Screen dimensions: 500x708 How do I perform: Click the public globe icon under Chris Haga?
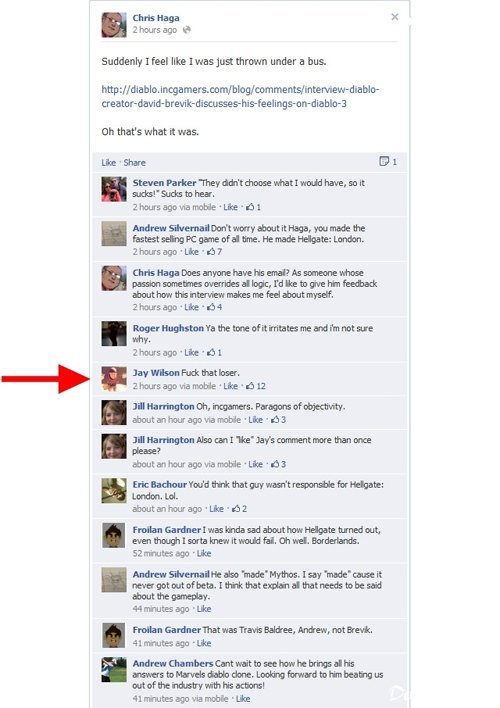[187, 30]
